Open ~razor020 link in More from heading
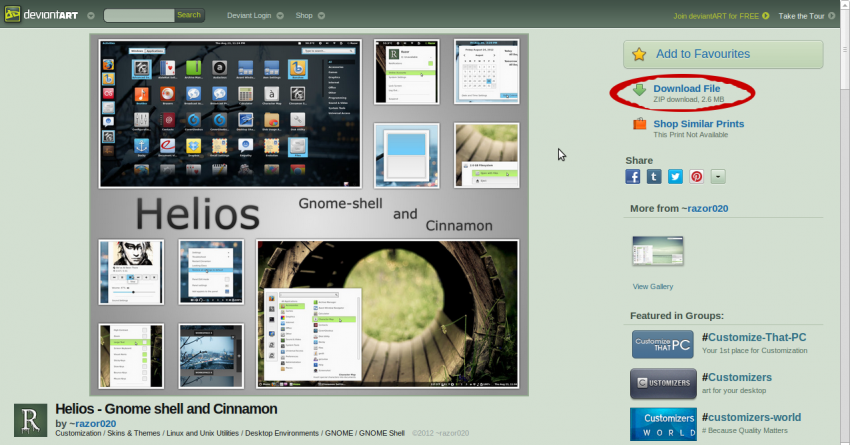 pyautogui.click(x=705, y=209)
